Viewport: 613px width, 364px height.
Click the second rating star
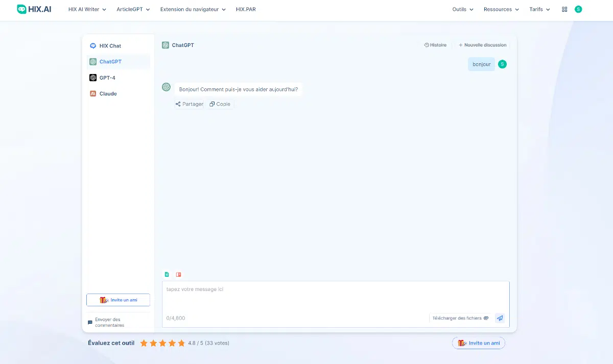click(x=153, y=343)
